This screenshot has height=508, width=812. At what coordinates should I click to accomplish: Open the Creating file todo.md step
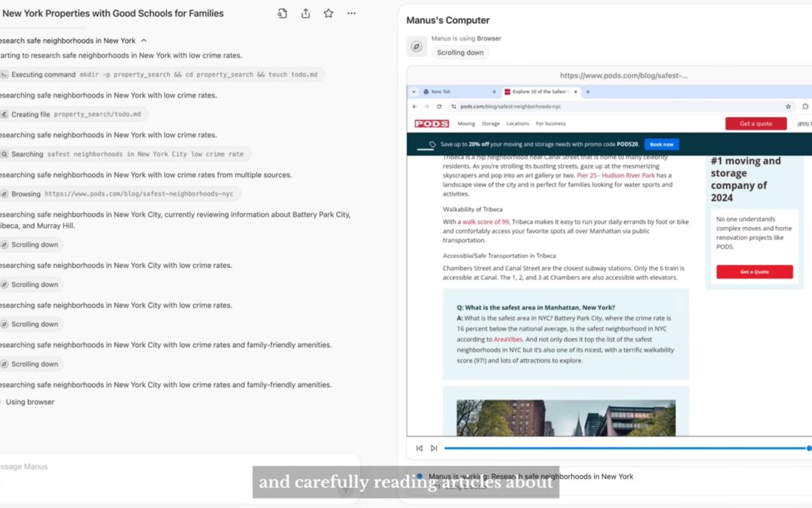click(x=74, y=114)
